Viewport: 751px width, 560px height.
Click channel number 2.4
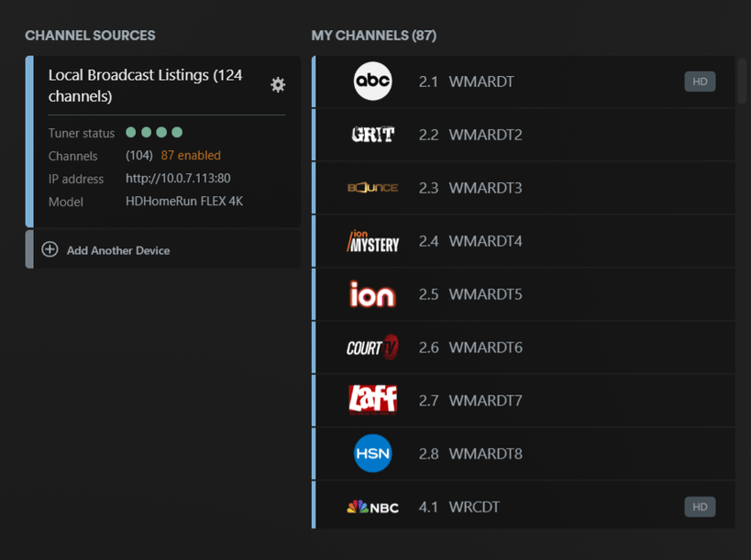click(428, 241)
